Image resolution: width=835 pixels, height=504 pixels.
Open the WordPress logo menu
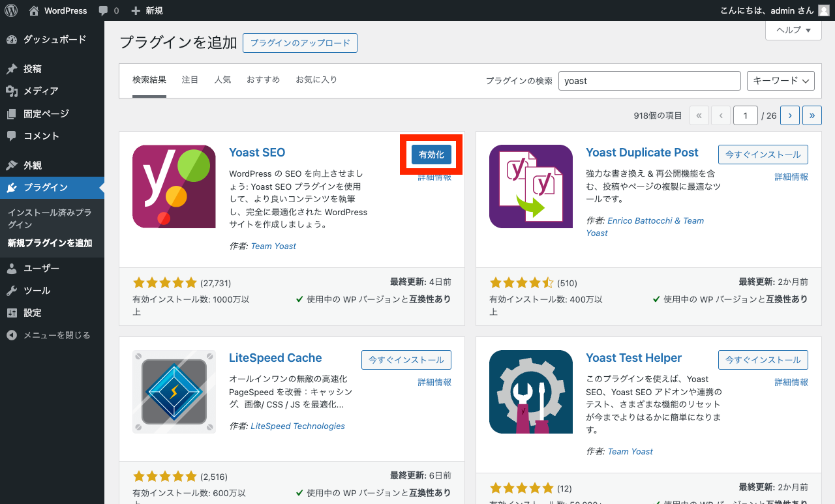(x=11, y=10)
